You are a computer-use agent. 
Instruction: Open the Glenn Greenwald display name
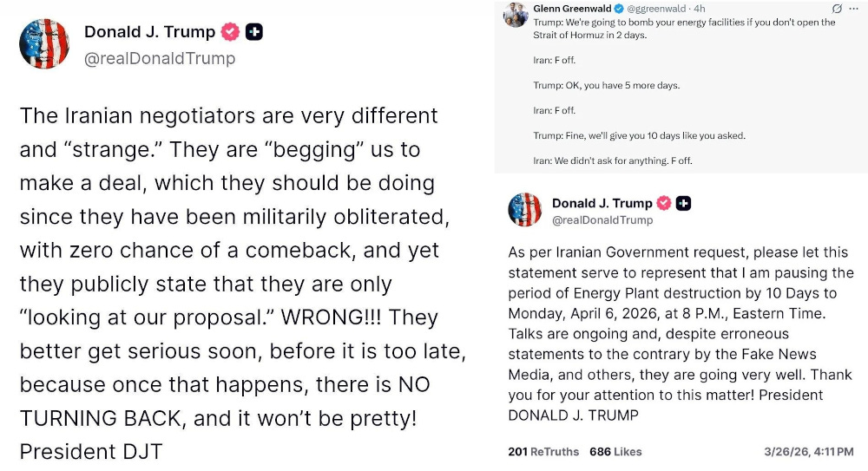click(572, 9)
